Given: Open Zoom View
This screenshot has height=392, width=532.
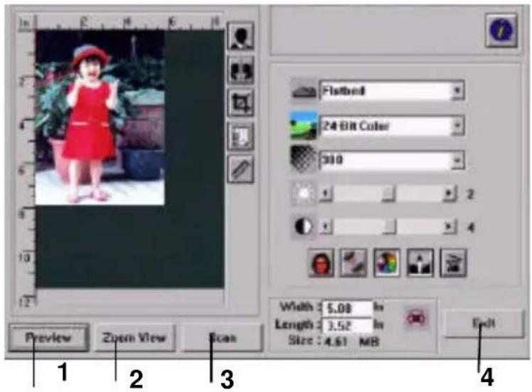Looking at the screenshot, I should (x=135, y=337).
